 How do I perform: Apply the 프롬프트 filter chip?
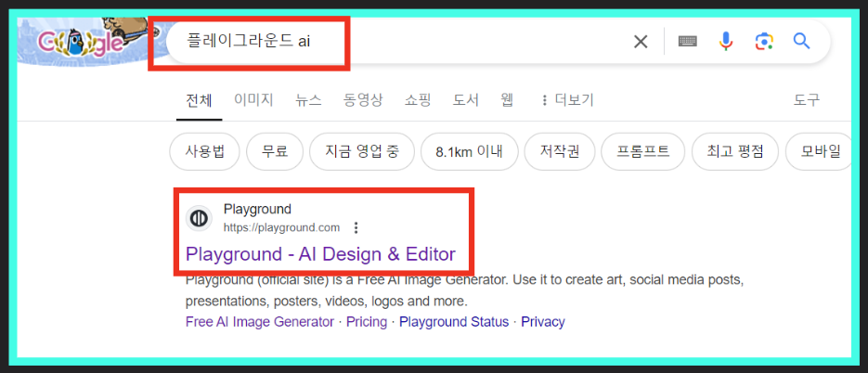coord(643,151)
